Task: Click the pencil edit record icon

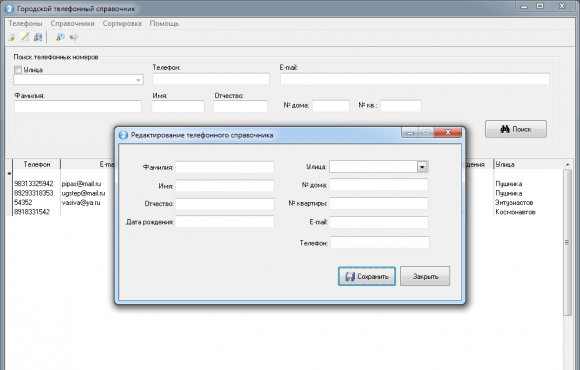Action: [25, 37]
